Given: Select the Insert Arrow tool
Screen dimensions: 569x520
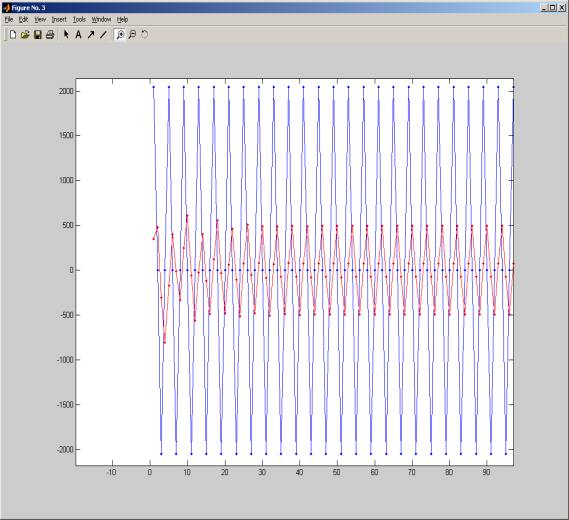Looking at the screenshot, I should pyautogui.click(x=91, y=34).
